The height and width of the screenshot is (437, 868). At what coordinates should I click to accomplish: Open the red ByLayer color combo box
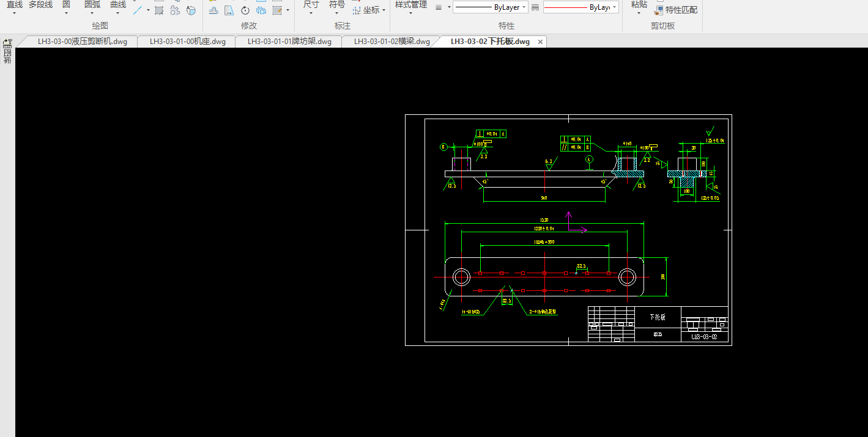pyautogui.click(x=581, y=7)
